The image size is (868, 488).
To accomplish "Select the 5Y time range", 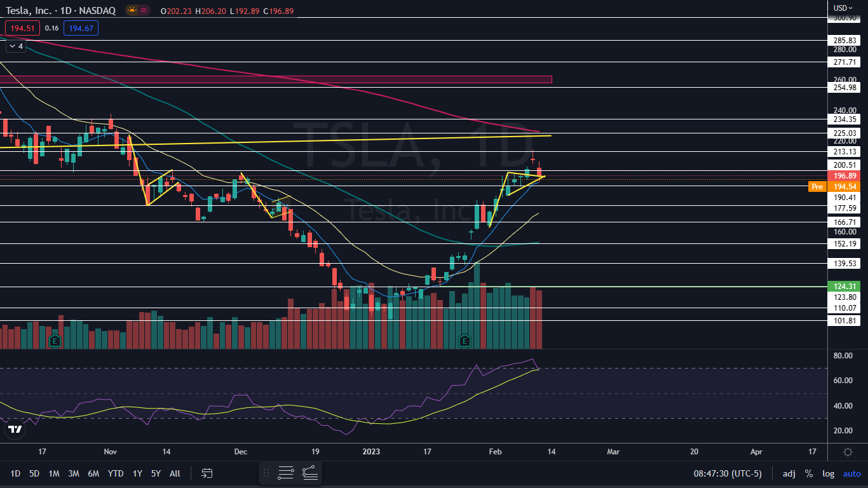I will [x=156, y=473].
